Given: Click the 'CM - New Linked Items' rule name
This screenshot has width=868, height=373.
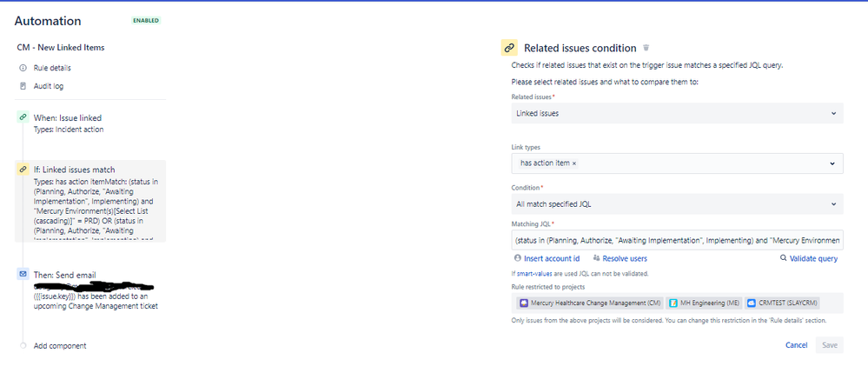Looking at the screenshot, I should tap(61, 48).
